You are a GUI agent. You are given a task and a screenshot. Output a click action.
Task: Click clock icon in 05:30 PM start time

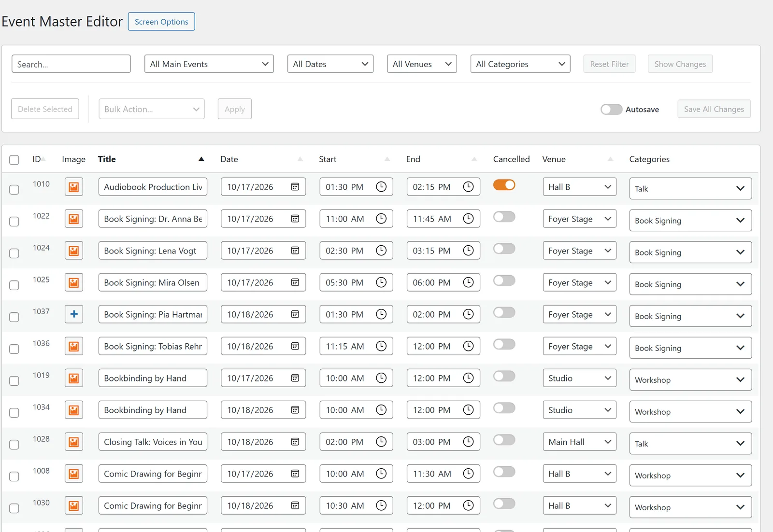(x=381, y=282)
